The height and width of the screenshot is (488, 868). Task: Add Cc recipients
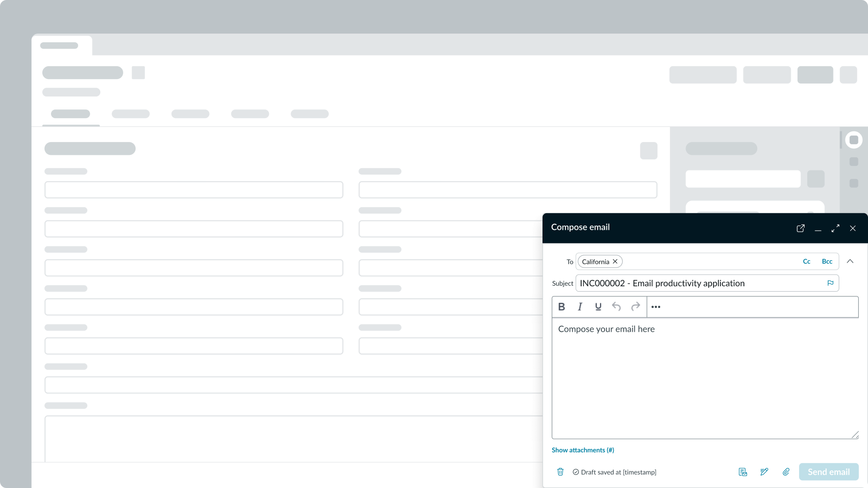pos(806,261)
